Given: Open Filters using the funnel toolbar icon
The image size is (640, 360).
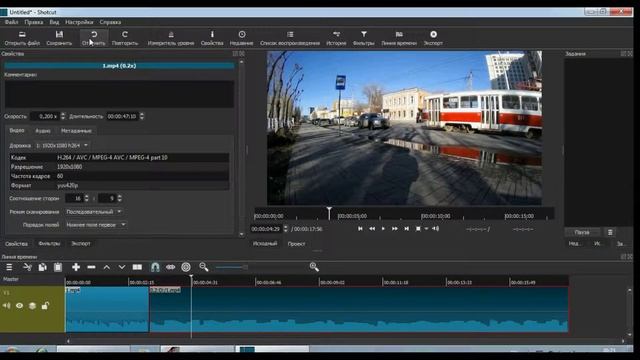Looking at the screenshot, I should coord(364,35).
